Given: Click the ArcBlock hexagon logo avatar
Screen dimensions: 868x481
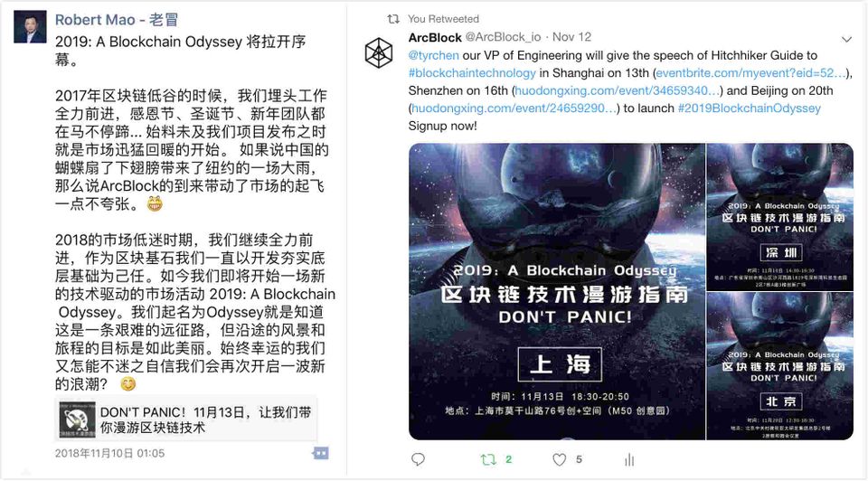Looking at the screenshot, I should (x=379, y=53).
